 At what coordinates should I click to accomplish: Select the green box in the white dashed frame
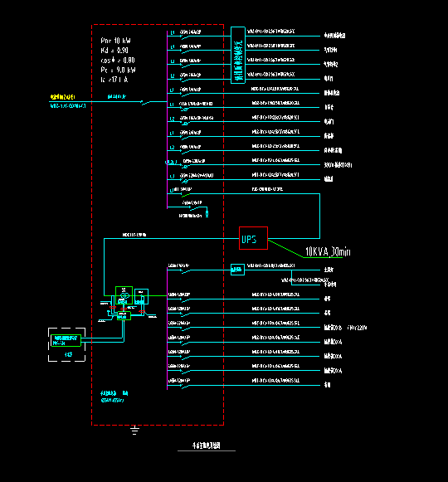(66, 341)
